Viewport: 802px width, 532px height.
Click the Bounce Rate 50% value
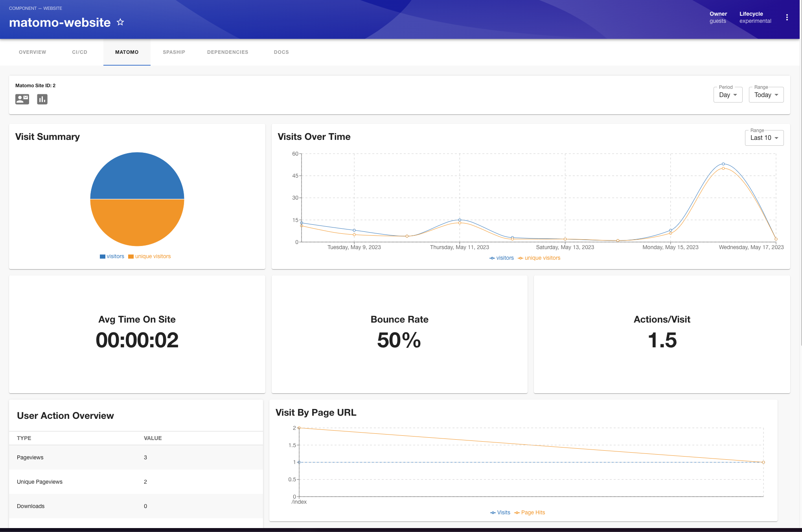(399, 340)
